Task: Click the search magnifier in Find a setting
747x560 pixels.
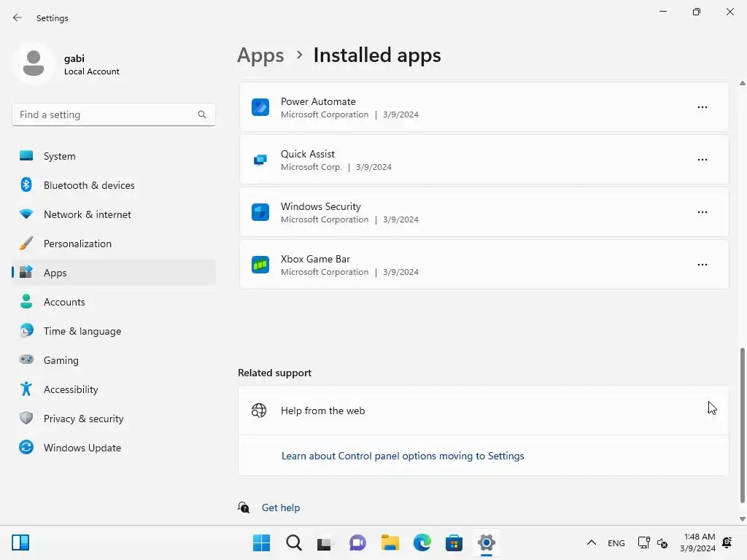Action: click(202, 114)
